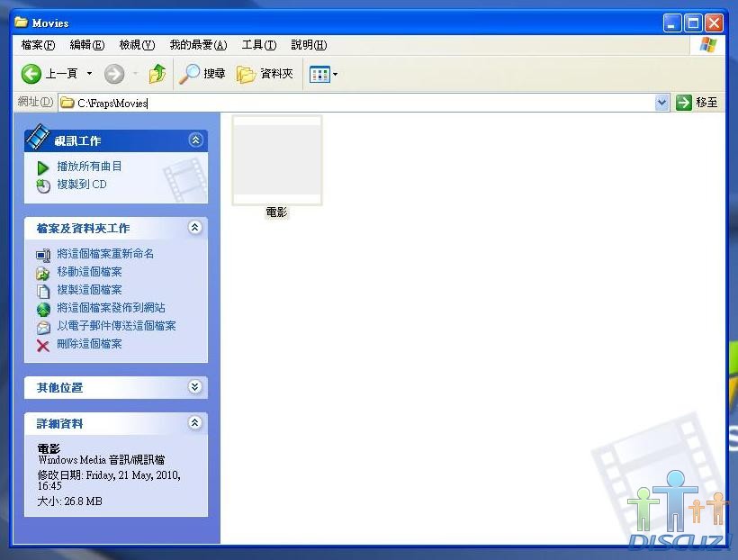
Task: Click the green Up folder icon
Action: coord(157,74)
